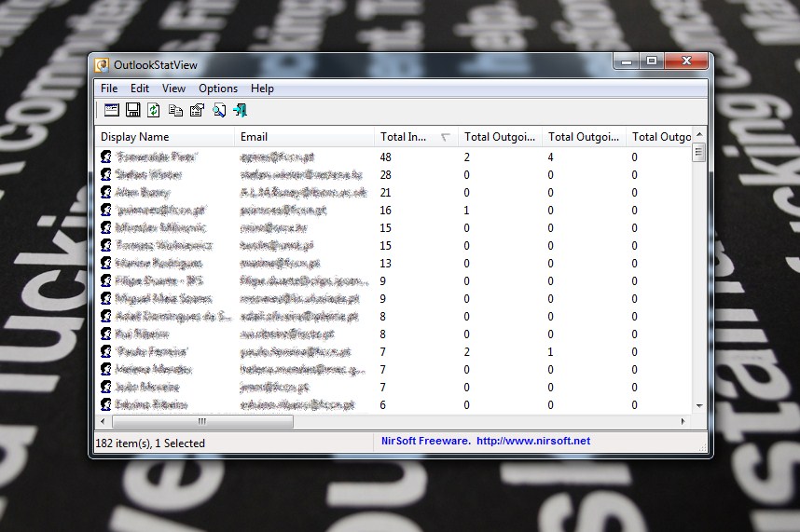800x532 pixels.
Task: Select the cell showing 48 total incoming
Action: (385, 157)
